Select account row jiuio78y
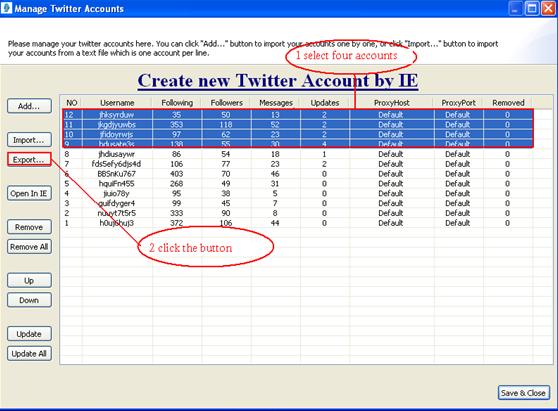 coord(298,194)
